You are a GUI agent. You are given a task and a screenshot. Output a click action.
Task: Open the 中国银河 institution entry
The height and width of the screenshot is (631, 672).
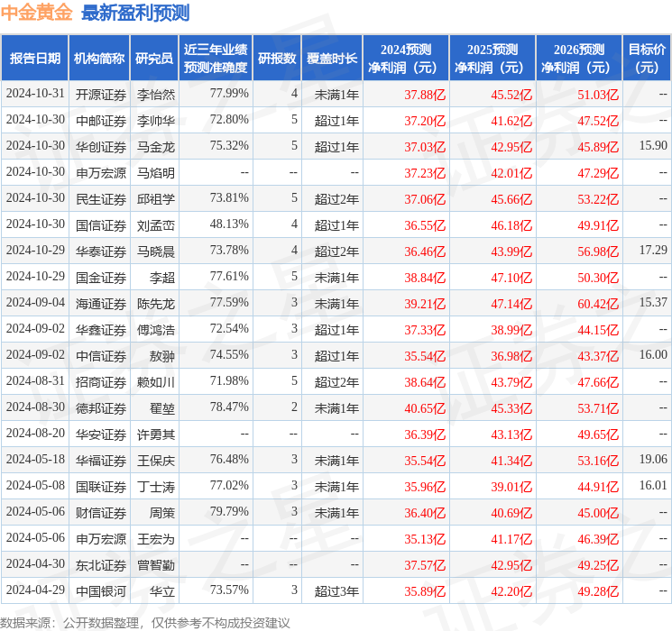tap(100, 590)
